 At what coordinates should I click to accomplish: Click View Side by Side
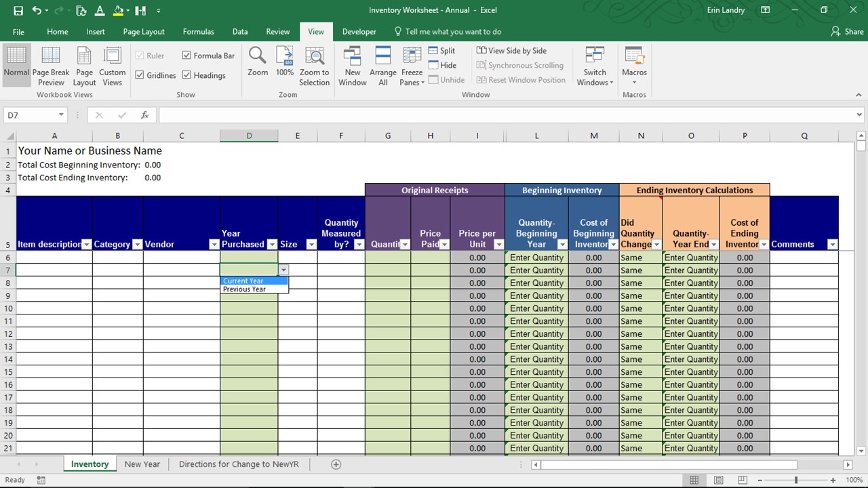click(x=511, y=51)
